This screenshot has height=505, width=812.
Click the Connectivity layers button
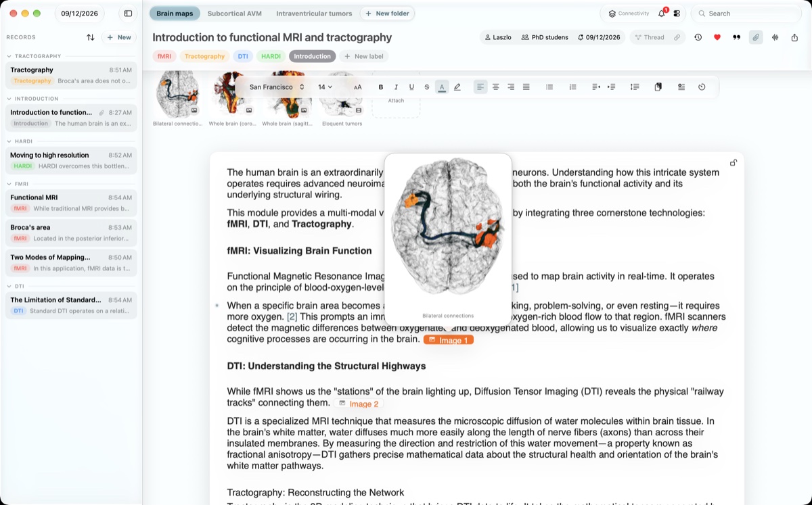pyautogui.click(x=629, y=14)
